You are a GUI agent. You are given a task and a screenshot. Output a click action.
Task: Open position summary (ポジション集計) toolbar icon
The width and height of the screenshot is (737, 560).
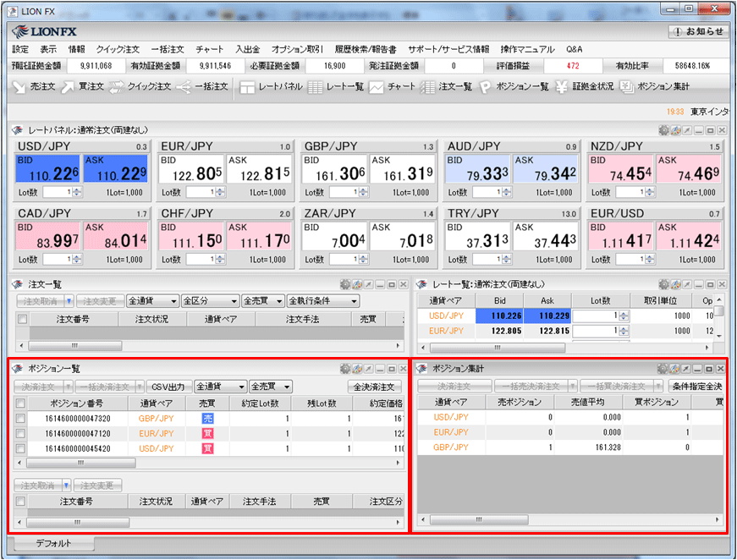pyautogui.click(x=626, y=87)
